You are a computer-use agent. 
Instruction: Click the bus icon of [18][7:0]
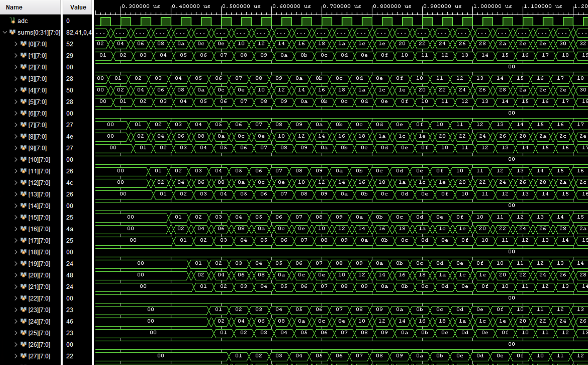click(23, 252)
